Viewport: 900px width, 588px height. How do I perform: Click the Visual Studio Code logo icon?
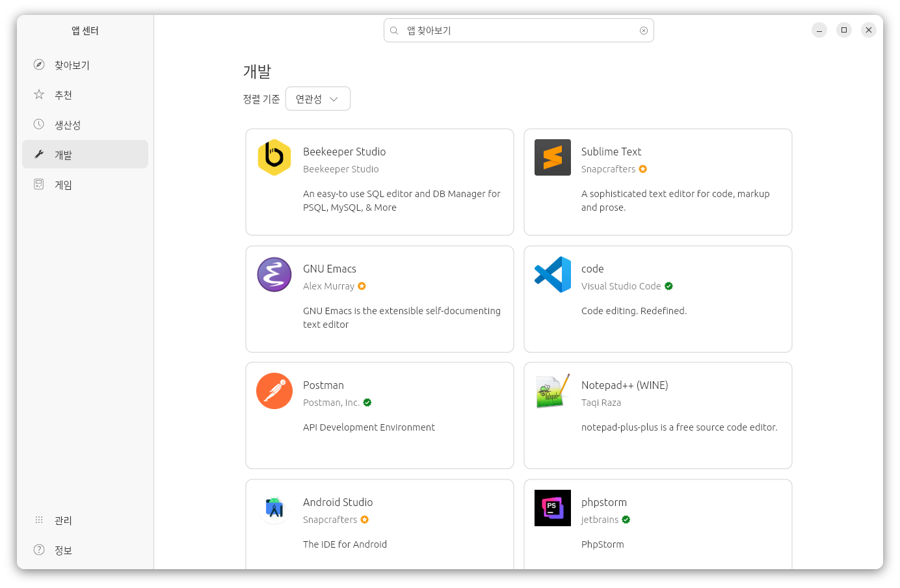point(553,274)
